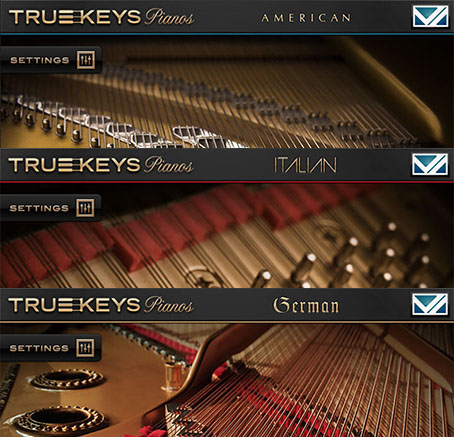Open the mixer sliders icon in German panel

coord(85,348)
